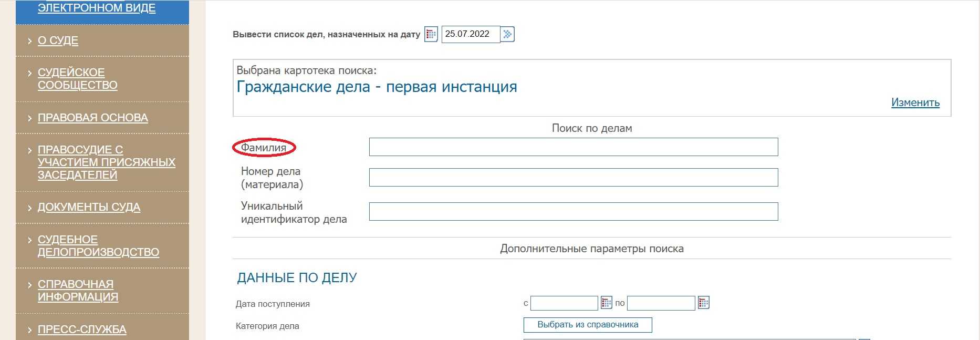Screen dimensions: 980x340
Task: Click Выбрать из справочника button
Action: [588, 325]
